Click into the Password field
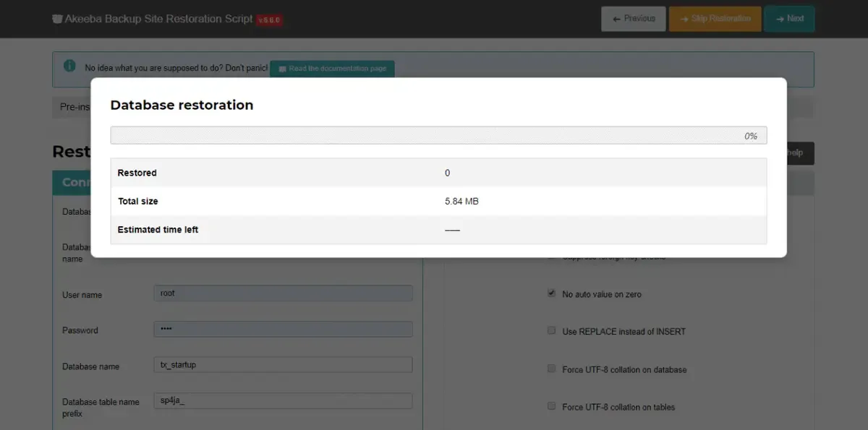The image size is (868, 430). 284,329
